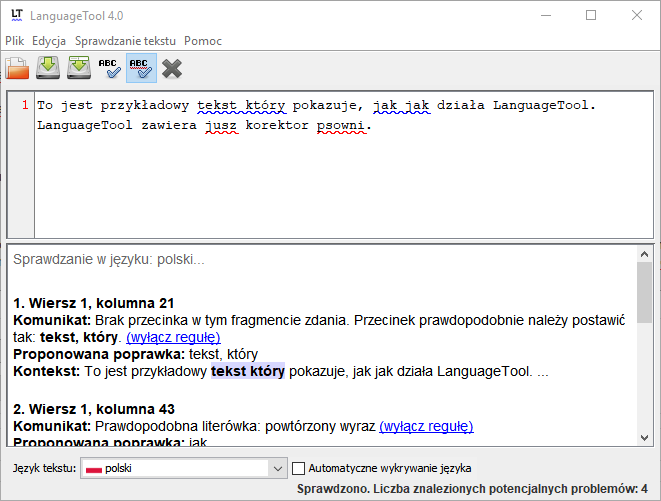This screenshot has width=661, height=501.
Task: Click the results scrollbar down arrow
Action: (644, 437)
